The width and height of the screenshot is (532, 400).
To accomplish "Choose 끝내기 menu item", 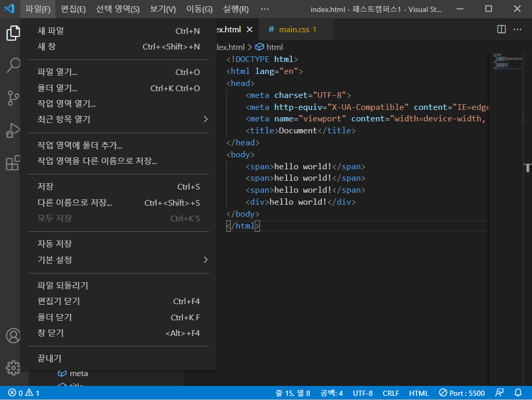I will (x=118, y=358).
